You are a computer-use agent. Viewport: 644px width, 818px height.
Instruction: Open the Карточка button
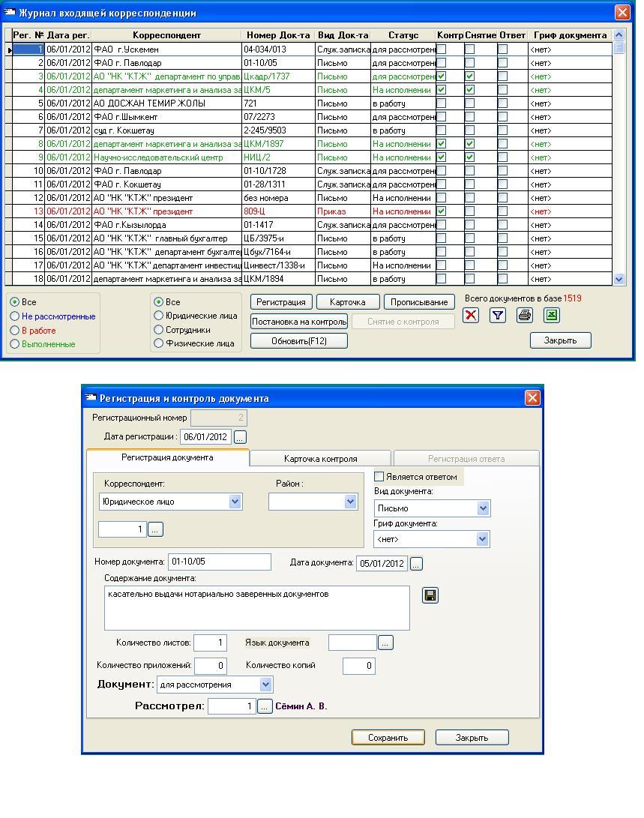tap(347, 302)
